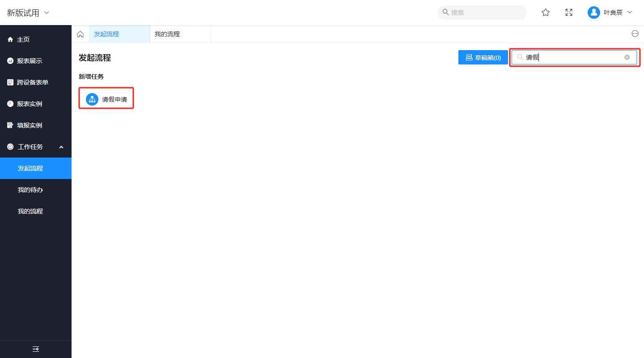Switch to the 我的流程 tab
The width and height of the screenshot is (644, 358).
click(167, 34)
